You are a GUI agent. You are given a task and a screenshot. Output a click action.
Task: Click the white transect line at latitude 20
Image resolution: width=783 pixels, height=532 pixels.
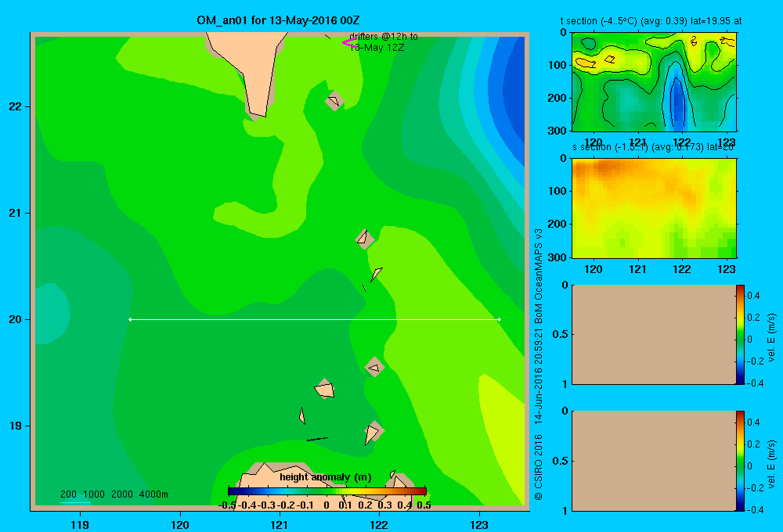[x=315, y=319]
